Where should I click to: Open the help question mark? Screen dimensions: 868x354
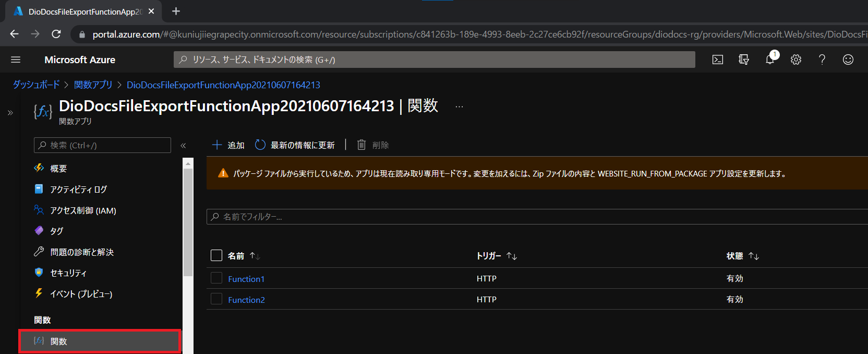(822, 60)
